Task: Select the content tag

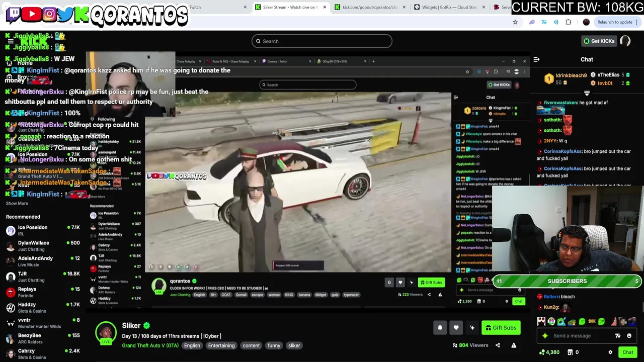Action: point(251,345)
